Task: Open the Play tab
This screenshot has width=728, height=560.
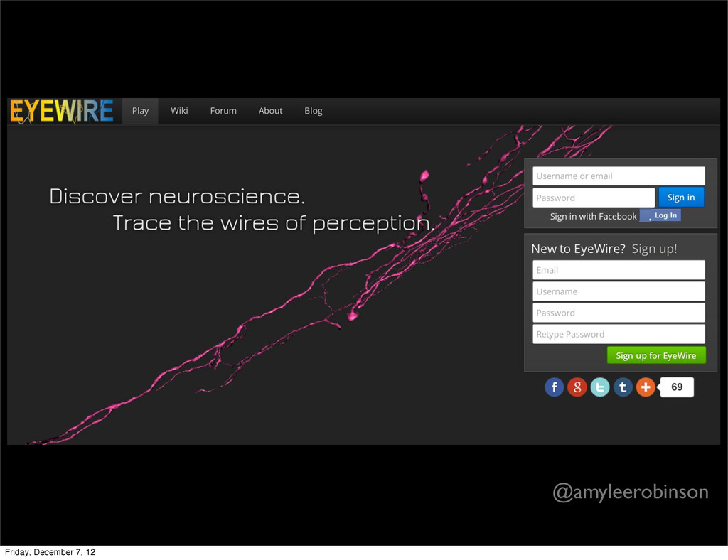Action: click(x=140, y=111)
